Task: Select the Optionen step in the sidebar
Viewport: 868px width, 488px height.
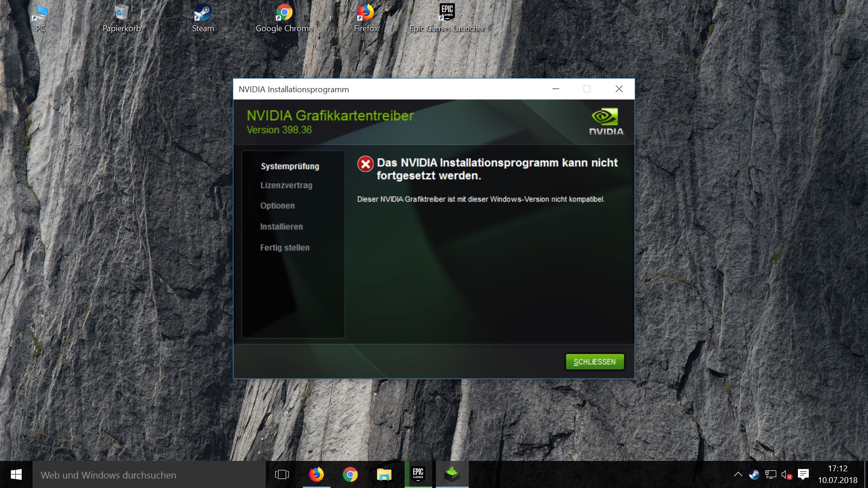Action: [277, 206]
